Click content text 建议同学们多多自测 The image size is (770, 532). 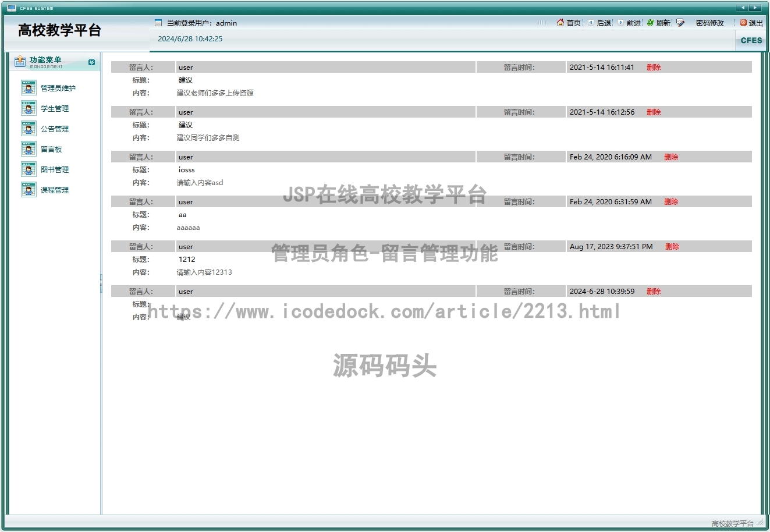coord(208,138)
